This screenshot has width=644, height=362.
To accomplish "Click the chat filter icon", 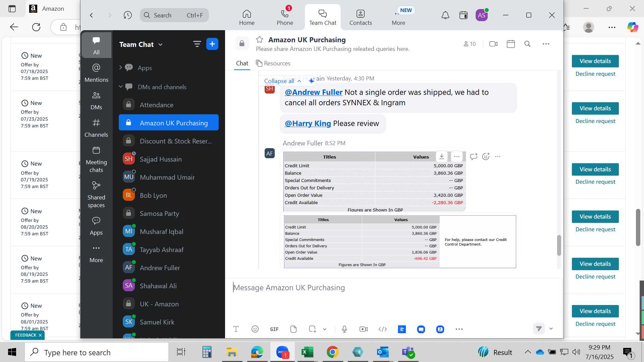I will pos(197,44).
